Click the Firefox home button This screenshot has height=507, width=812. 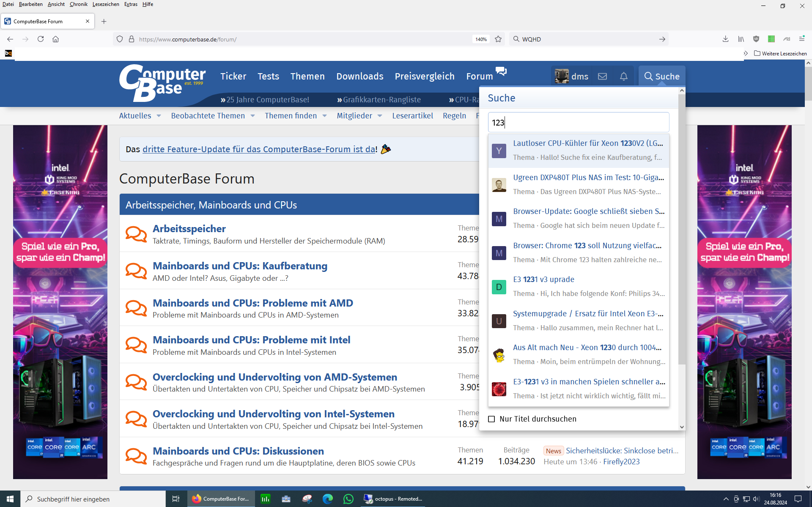coord(55,39)
